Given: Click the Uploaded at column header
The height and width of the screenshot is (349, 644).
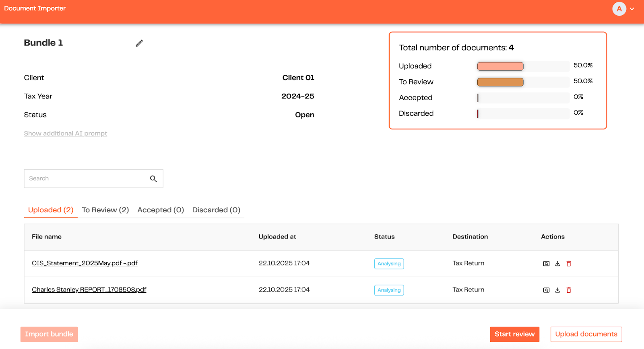Looking at the screenshot, I should pyautogui.click(x=277, y=237).
